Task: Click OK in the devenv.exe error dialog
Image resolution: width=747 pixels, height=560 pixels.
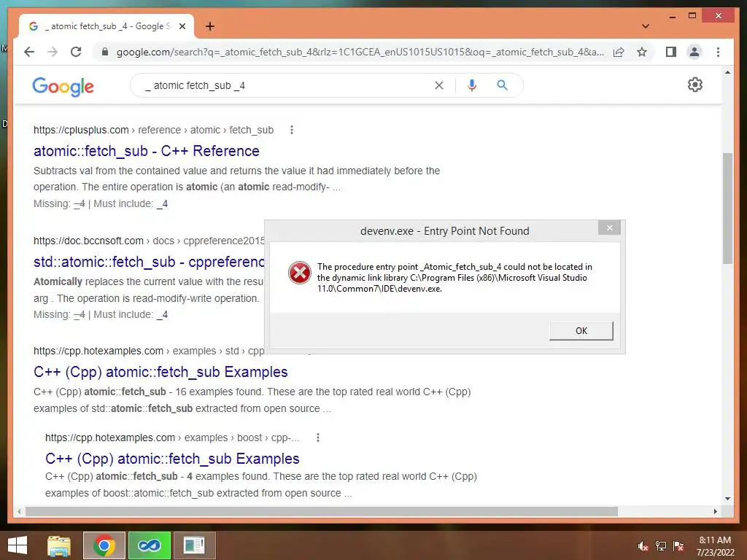Action: (581, 331)
